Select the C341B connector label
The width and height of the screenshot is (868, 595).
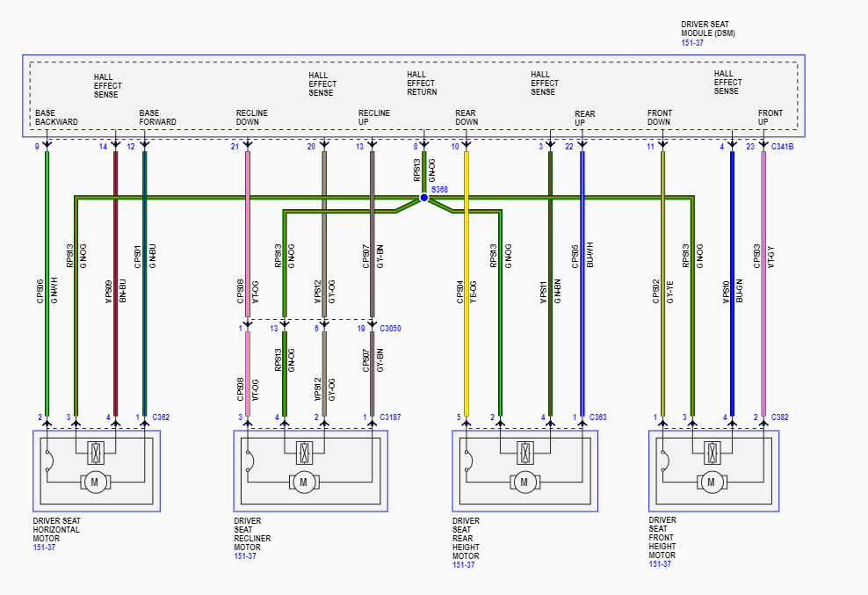pyautogui.click(x=781, y=147)
